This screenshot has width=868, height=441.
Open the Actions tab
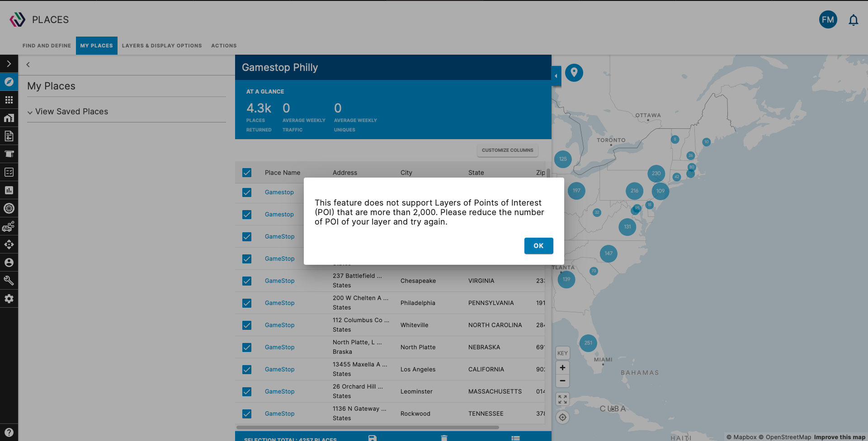click(224, 46)
